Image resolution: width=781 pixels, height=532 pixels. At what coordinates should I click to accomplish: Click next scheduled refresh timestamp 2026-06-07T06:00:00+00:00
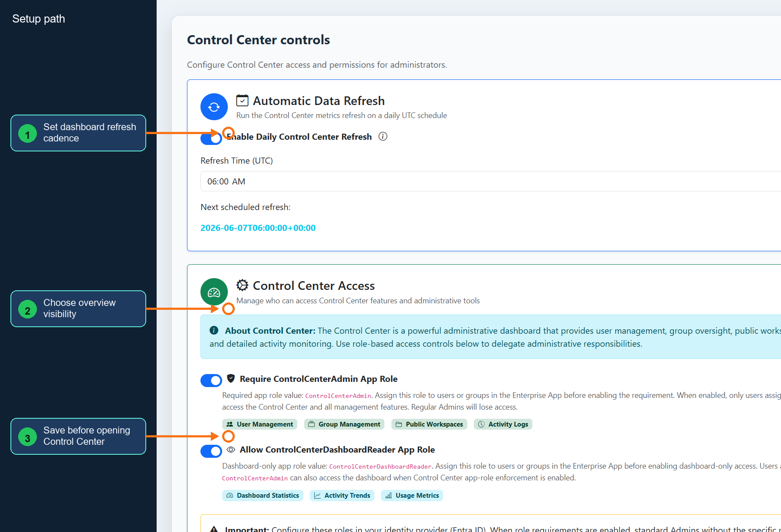258,228
